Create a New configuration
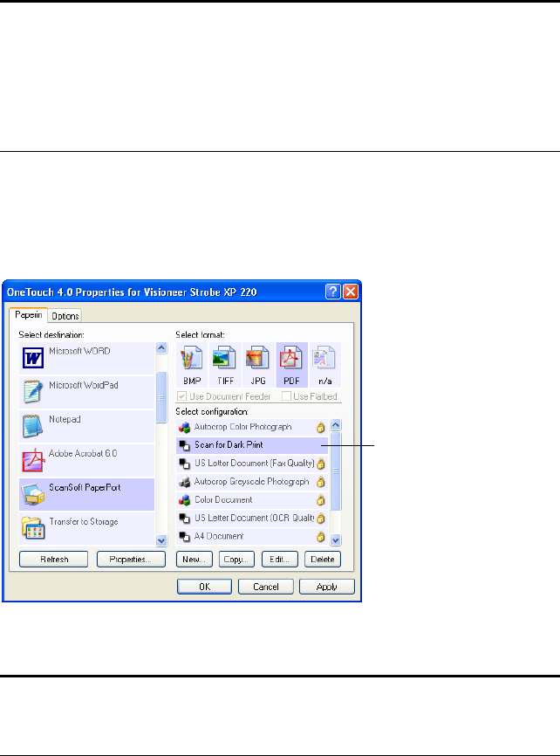 click(x=195, y=560)
